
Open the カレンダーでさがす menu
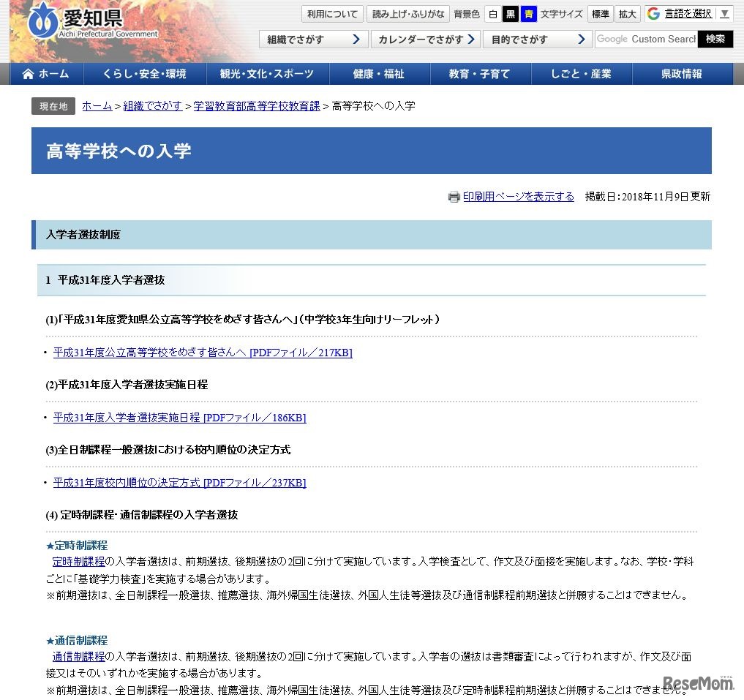[x=426, y=39]
